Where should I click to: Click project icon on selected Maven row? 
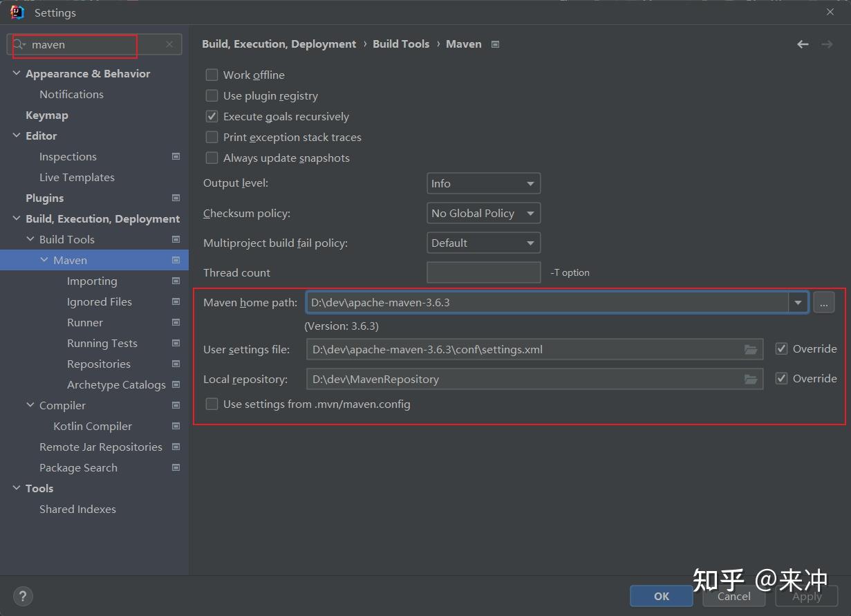click(x=176, y=260)
